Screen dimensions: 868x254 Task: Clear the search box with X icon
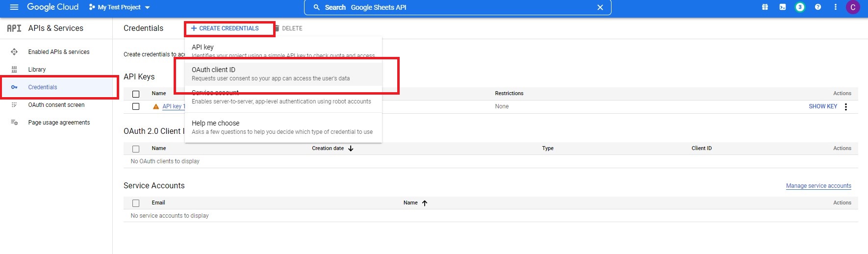pos(600,7)
